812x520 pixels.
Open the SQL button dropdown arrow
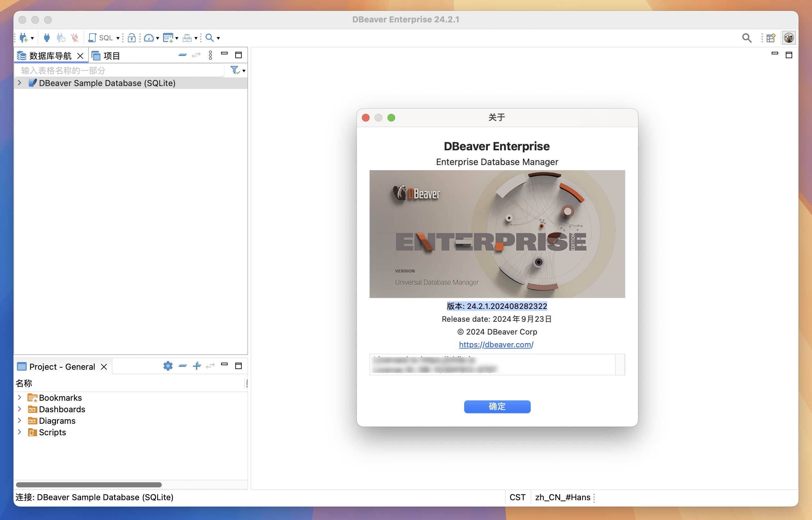[118, 38]
